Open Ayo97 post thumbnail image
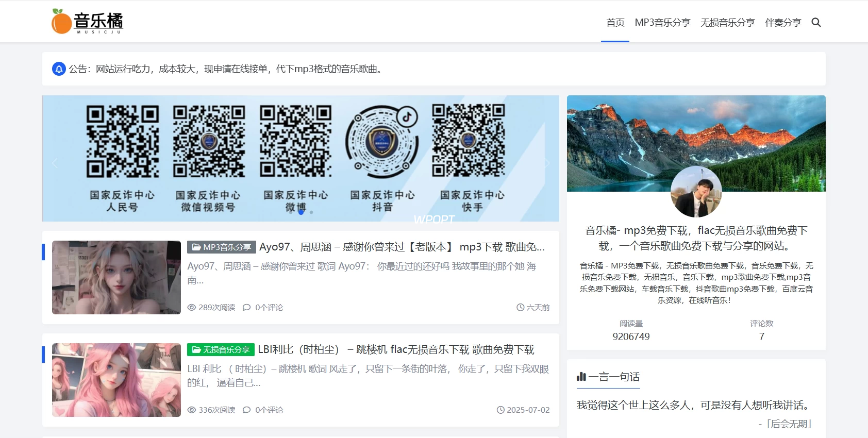Image resolution: width=868 pixels, height=438 pixels. click(x=116, y=278)
